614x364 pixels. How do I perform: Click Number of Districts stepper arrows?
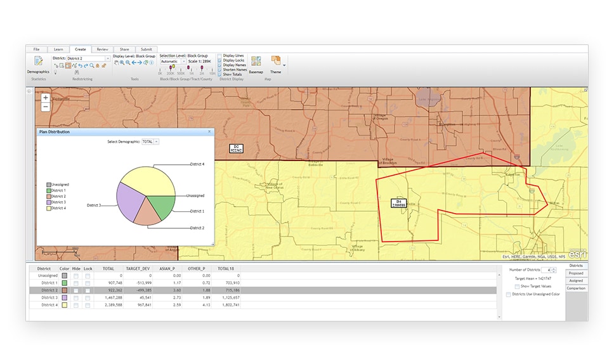tap(554, 270)
